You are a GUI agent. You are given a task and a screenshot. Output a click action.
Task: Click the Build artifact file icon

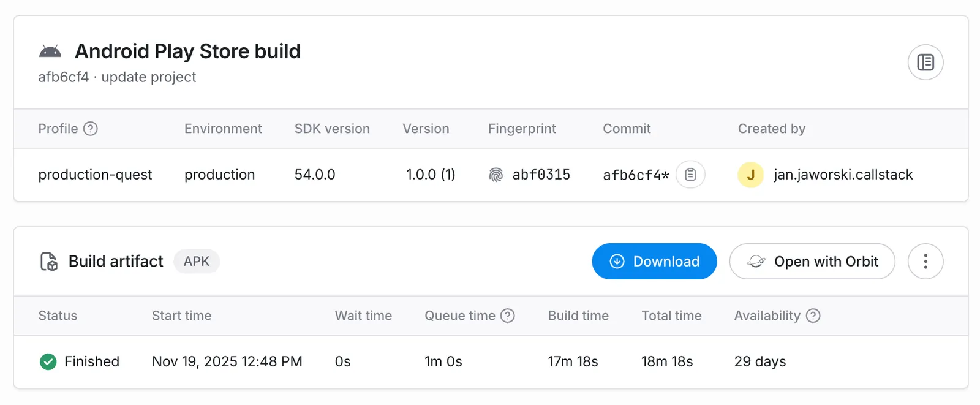(49, 262)
